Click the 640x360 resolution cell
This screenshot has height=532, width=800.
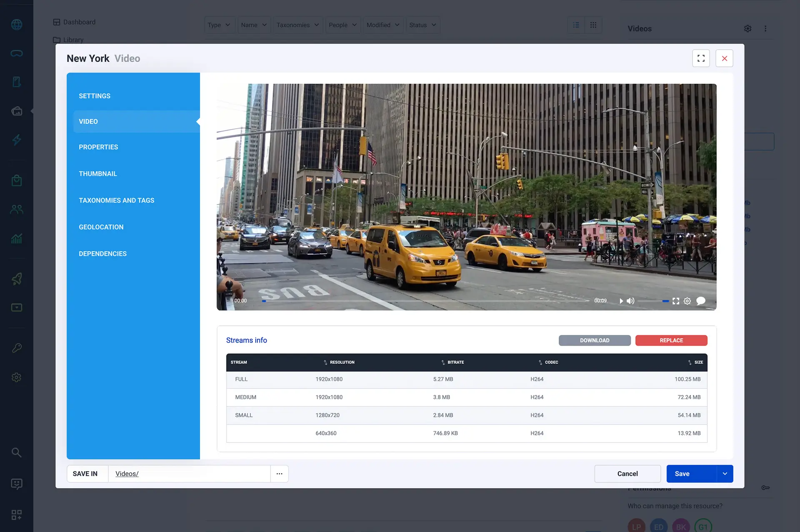(x=326, y=433)
